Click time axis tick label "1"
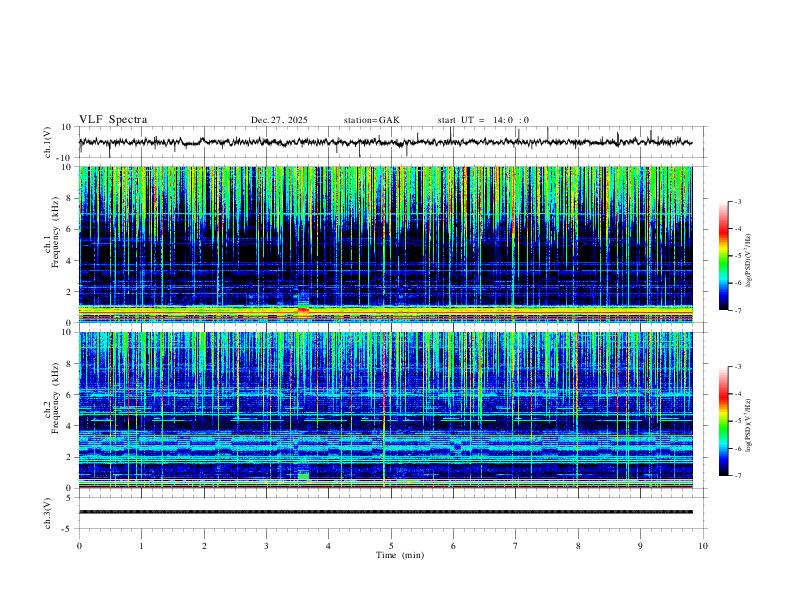 (x=141, y=546)
